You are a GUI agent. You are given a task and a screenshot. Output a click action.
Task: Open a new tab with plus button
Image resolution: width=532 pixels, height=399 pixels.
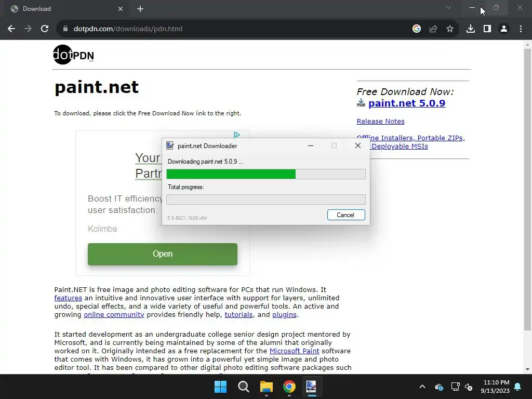pyautogui.click(x=140, y=9)
